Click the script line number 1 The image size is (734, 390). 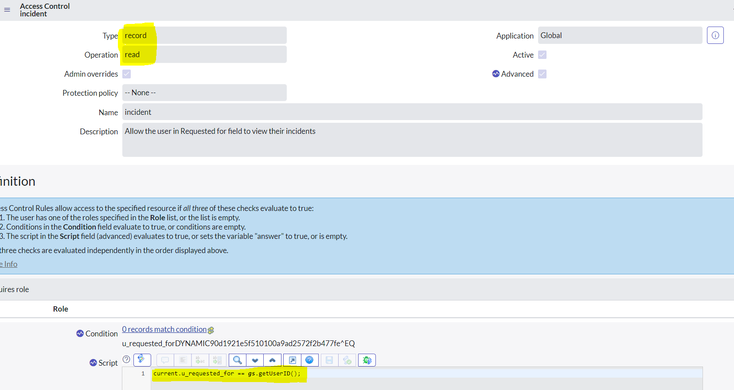click(143, 374)
